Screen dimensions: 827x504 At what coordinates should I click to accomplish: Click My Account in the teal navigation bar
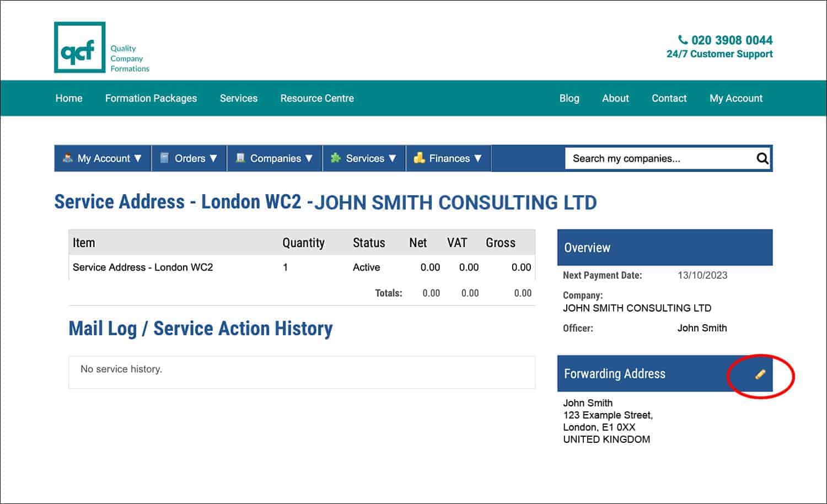736,98
